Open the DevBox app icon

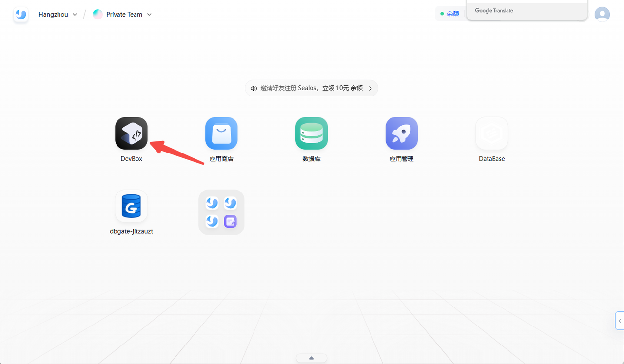[x=131, y=133]
